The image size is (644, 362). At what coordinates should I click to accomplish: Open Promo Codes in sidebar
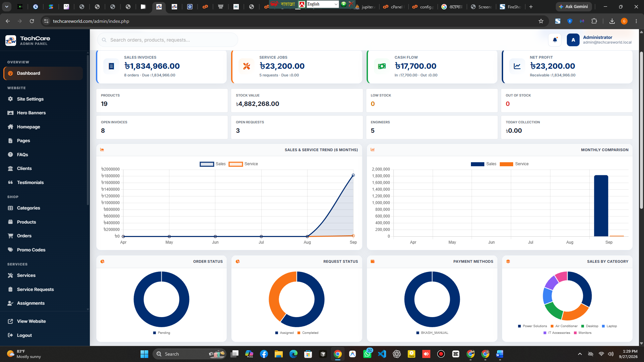tap(43, 250)
